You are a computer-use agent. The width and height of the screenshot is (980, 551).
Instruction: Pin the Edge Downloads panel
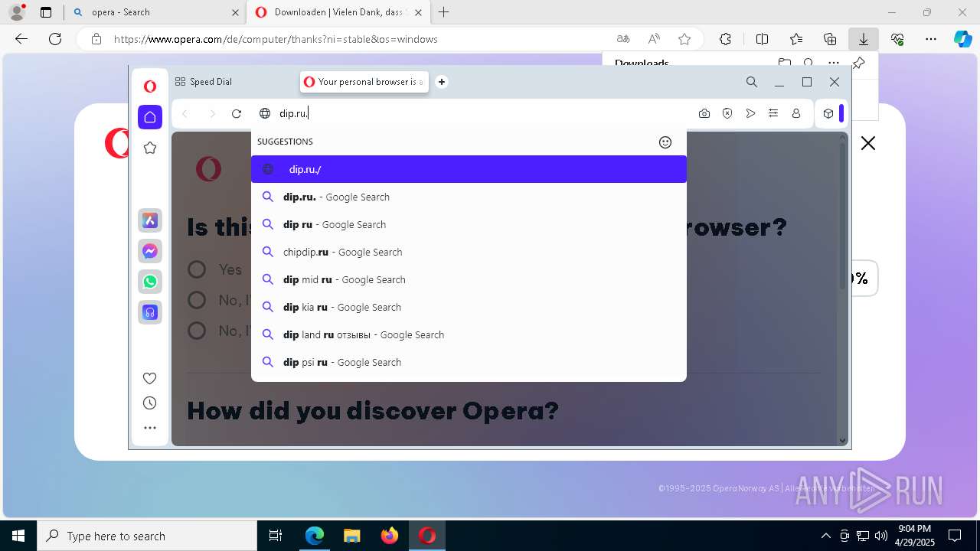click(859, 63)
